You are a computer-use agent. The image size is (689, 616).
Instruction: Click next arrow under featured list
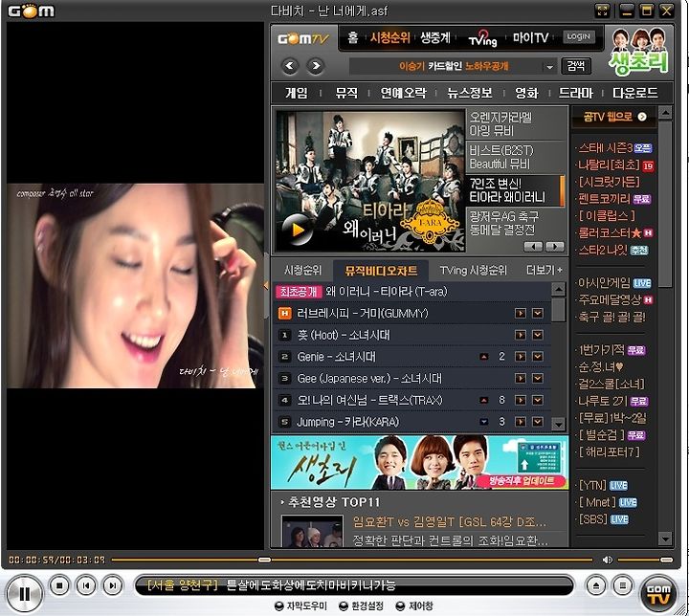pos(554,247)
